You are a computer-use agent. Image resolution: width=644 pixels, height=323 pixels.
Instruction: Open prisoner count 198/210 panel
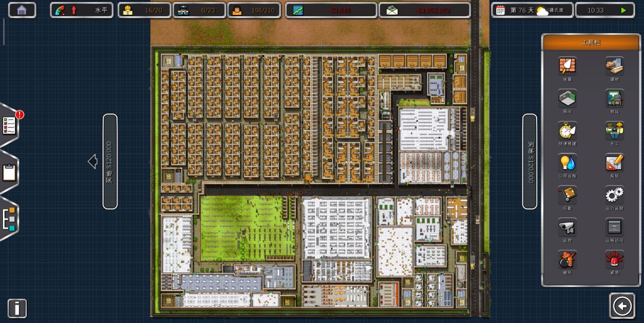click(254, 10)
